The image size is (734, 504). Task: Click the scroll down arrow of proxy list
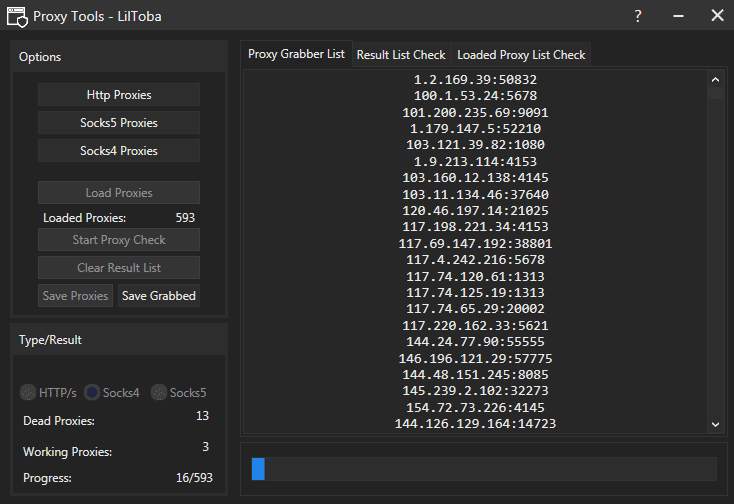(715, 424)
